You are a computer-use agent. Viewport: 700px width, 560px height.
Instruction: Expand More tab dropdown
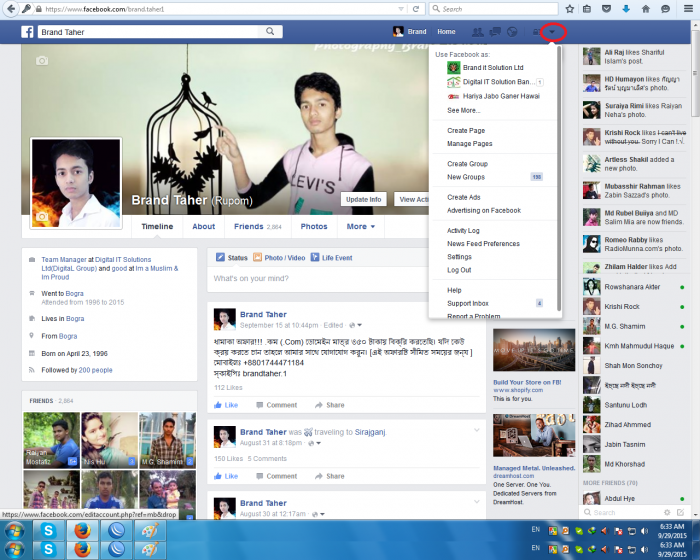pyautogui.click(x=361, y=226)
